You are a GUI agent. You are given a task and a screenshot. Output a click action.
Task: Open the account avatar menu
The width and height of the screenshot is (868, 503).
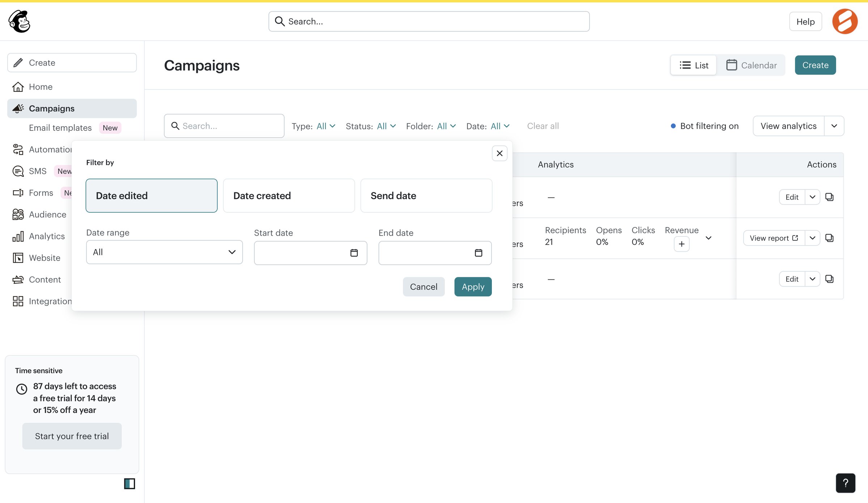845,21
